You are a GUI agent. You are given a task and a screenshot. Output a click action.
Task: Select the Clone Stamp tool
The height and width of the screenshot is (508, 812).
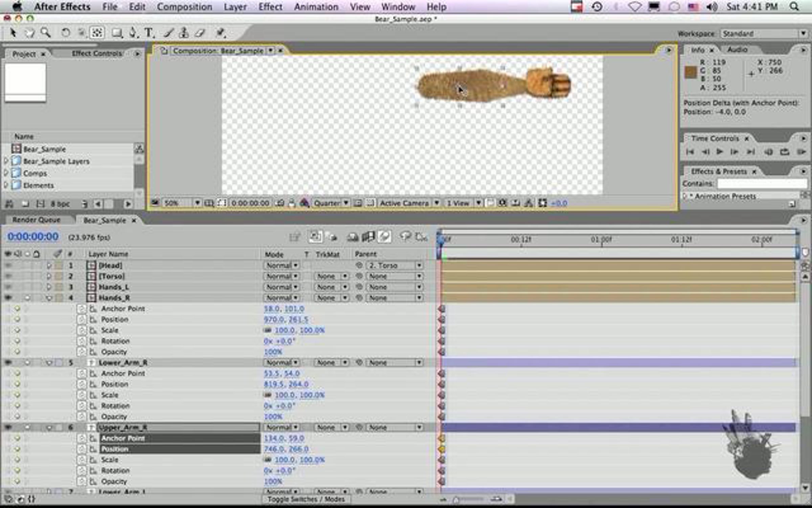coord(184,33)
